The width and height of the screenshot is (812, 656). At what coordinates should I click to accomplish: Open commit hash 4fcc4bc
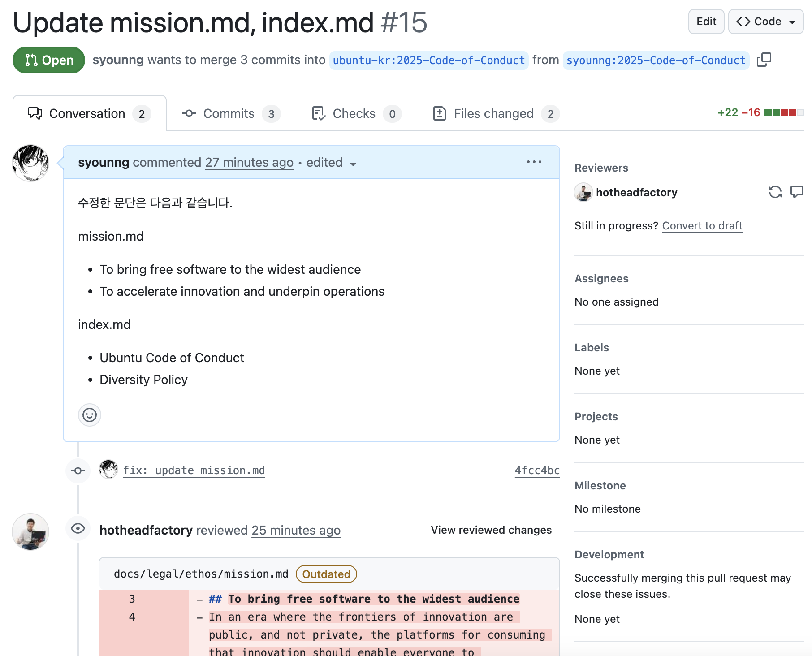click(537, 470)
